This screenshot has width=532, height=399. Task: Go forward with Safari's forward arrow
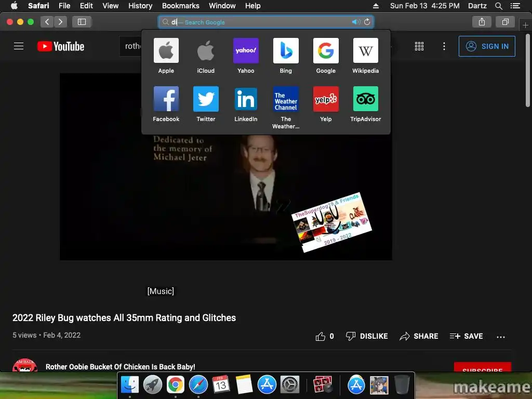pyautogui.click(x=60, y=22)
